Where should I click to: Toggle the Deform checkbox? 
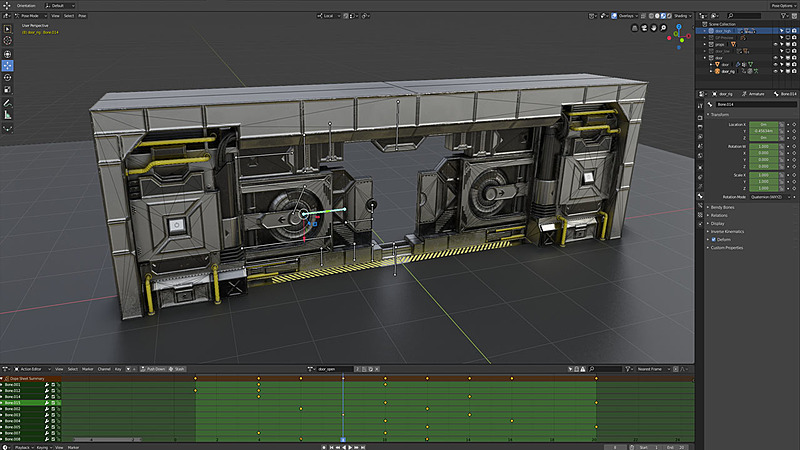714,239
